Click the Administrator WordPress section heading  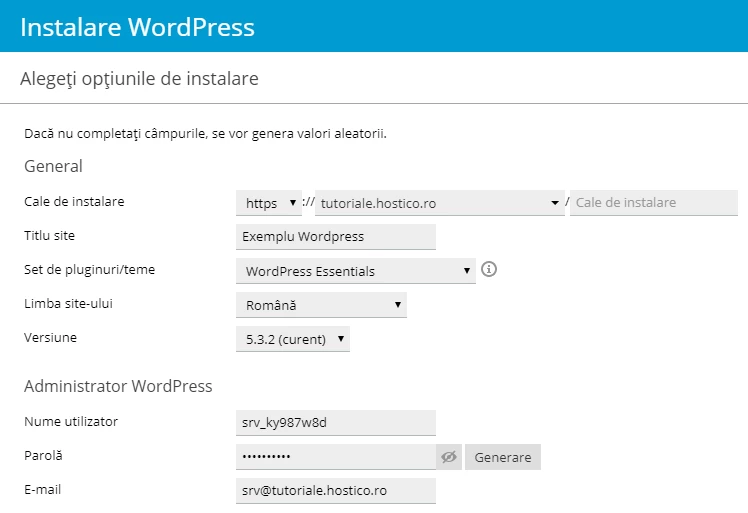tap(118, 386)
